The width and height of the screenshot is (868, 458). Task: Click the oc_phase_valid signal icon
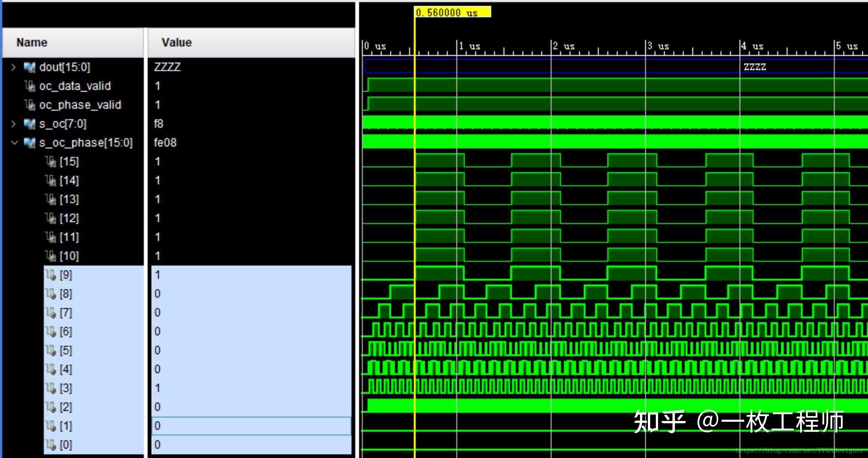coord(29,105)
